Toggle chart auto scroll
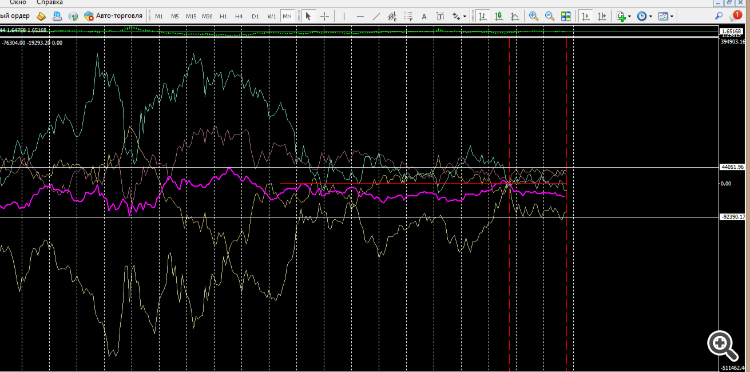This screenshot has width=750, height=372. tap(585, 16)
